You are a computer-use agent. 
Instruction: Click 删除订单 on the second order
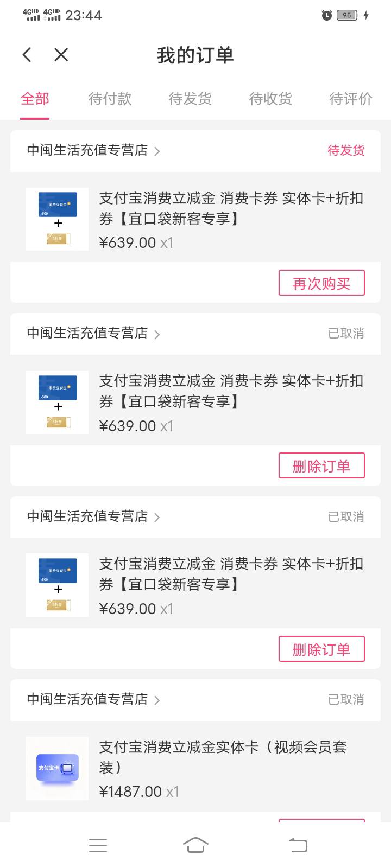(321, 466)
